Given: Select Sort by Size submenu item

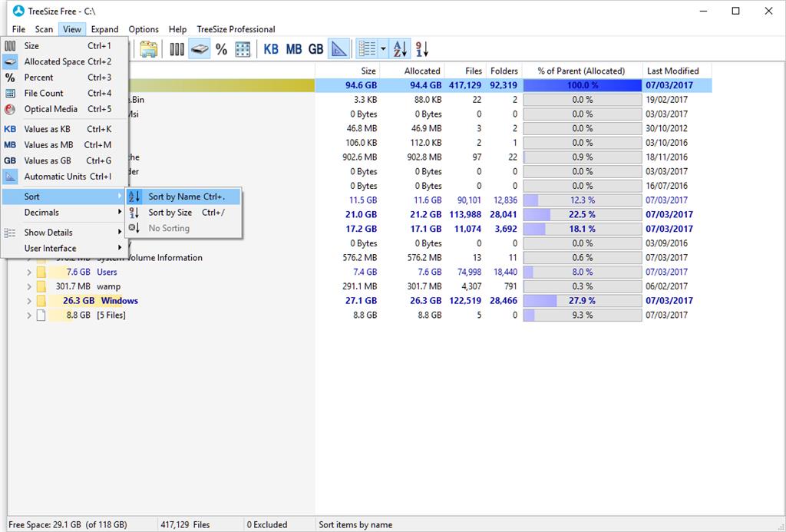Looking at the screenshot, I should 183,212.
